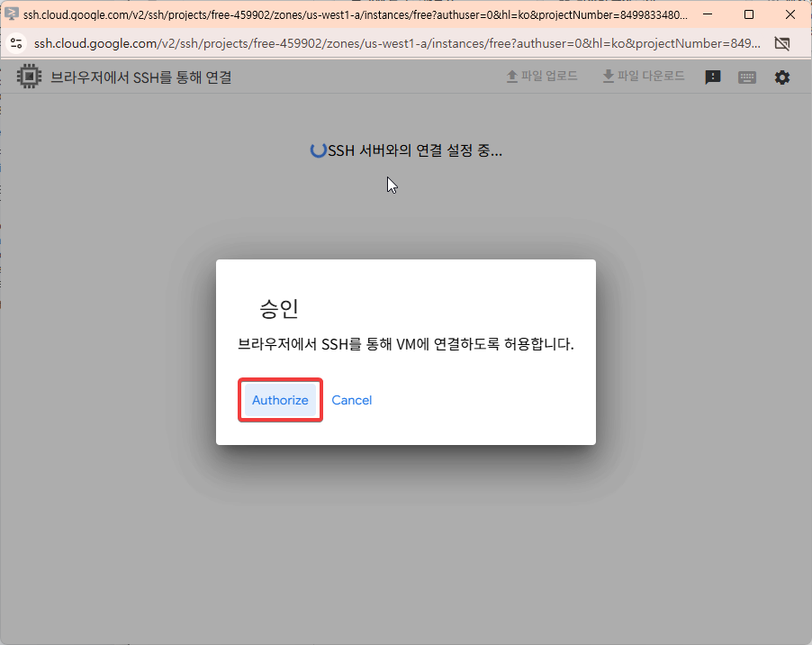Viewport: 812px width, 645px height.
Task: Click the '브라우저에서 SSH를 통해 연결' header title
Action: tap(141, 77)
